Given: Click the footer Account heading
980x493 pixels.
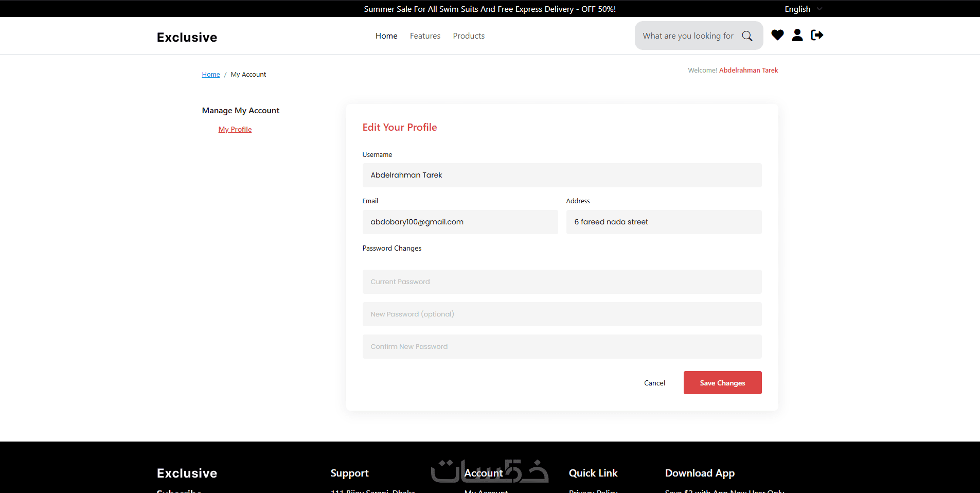Looking at the screenshot, I should click(484, 473).
